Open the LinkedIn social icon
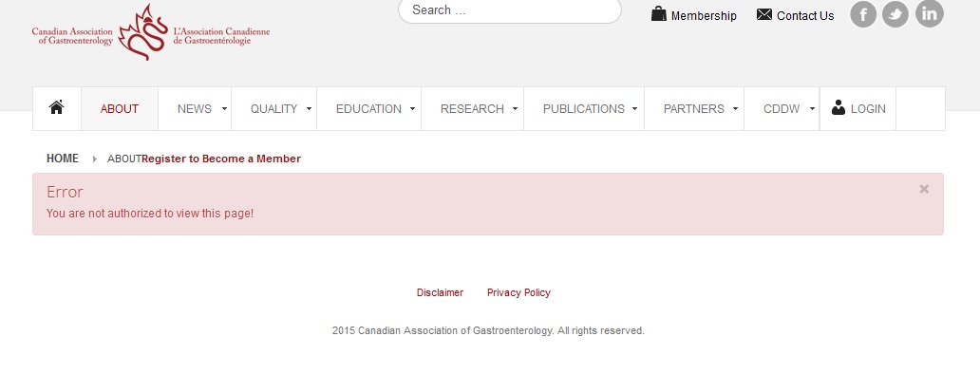The width and height of the screenshot is (980, 374). (930, 13)
